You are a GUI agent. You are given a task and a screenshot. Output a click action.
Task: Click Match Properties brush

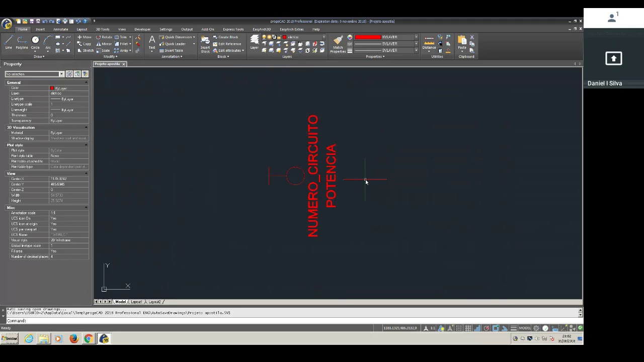tap(338, 44)
